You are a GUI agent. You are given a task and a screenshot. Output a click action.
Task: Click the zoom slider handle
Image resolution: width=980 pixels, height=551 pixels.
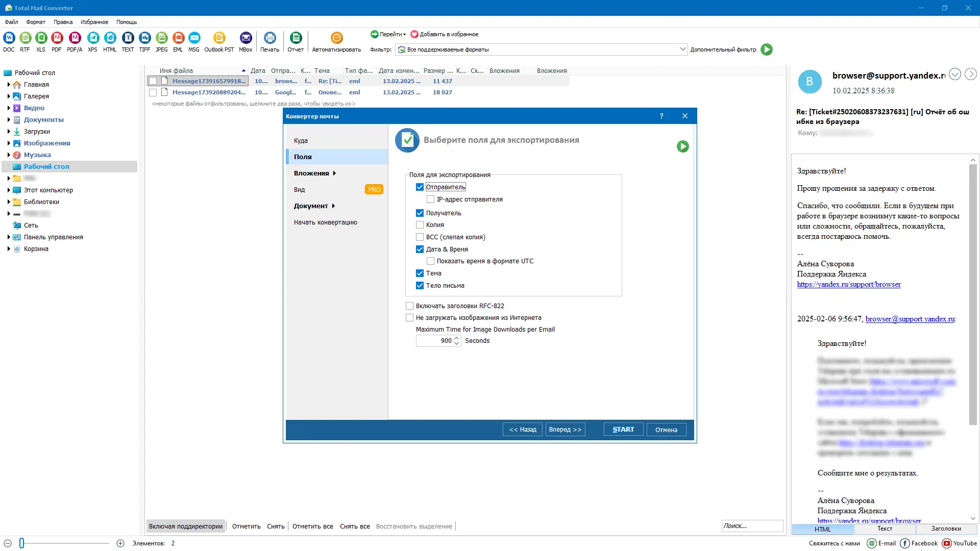(x=21, y=543)
